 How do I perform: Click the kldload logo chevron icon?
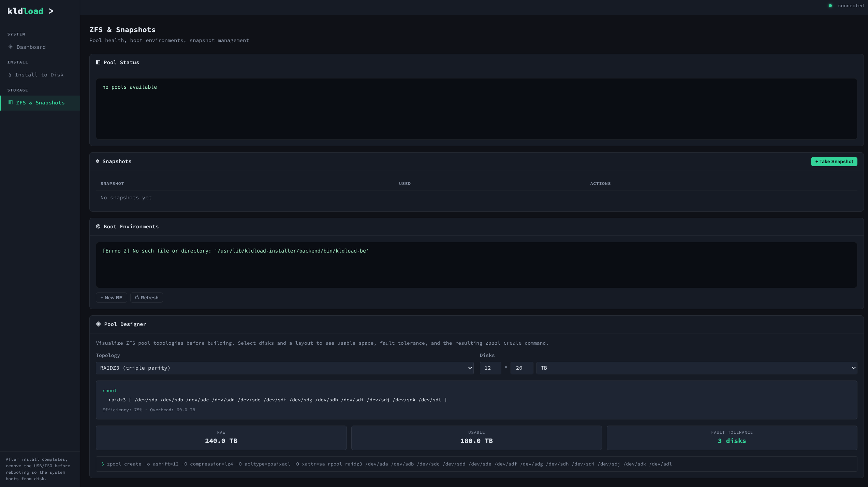coord(51,11)
